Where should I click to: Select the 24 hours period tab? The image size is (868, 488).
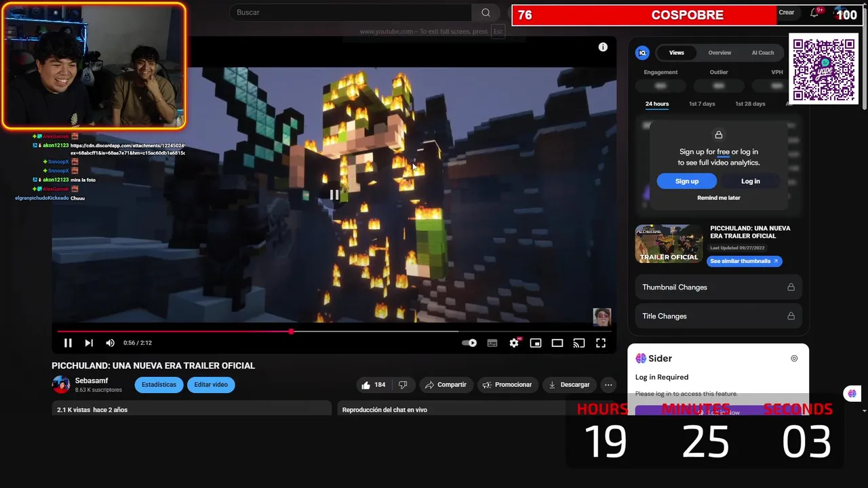pyautogui.click(x=657, y=104)
